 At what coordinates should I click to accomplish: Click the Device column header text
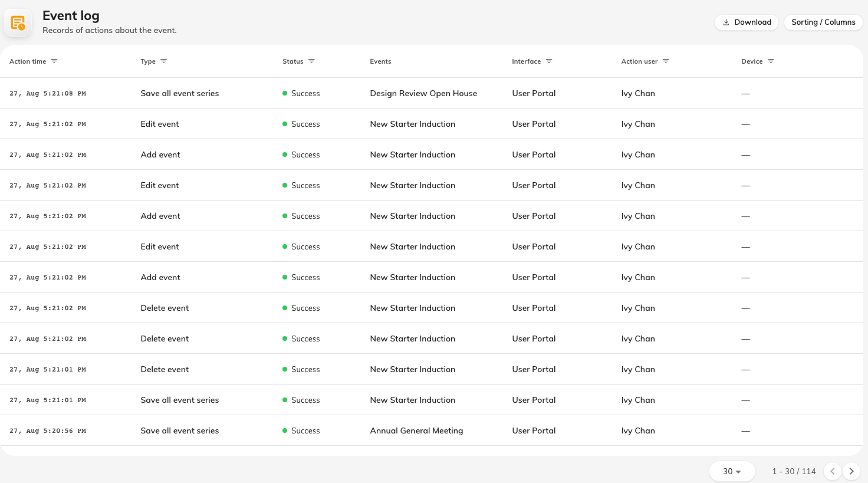tap(752, 61)
